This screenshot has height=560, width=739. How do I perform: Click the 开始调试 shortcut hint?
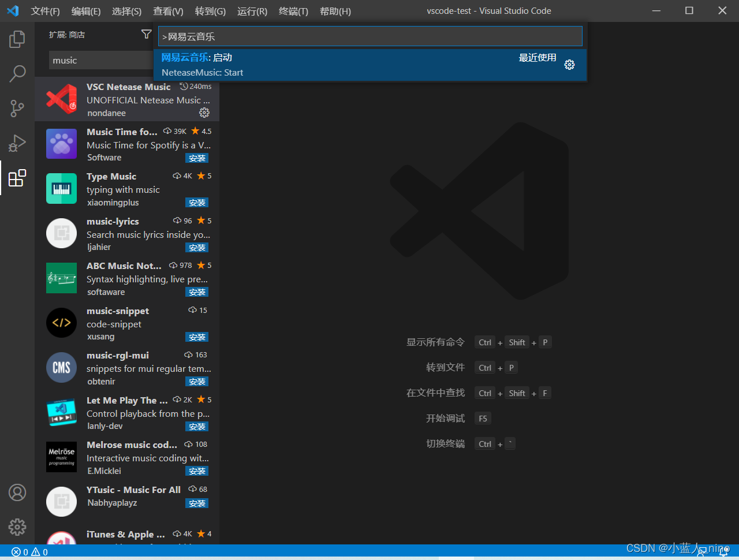coord(445,419)
